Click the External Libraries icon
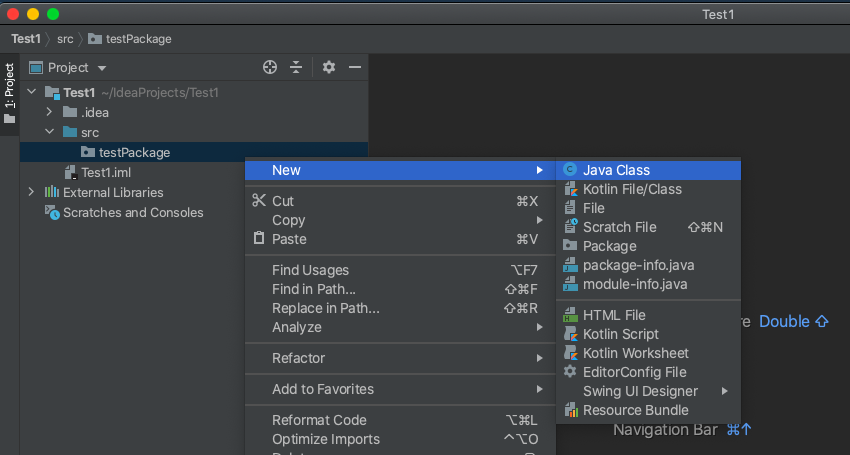This screenshot has width=850, height=455. [x=51, y=192]
